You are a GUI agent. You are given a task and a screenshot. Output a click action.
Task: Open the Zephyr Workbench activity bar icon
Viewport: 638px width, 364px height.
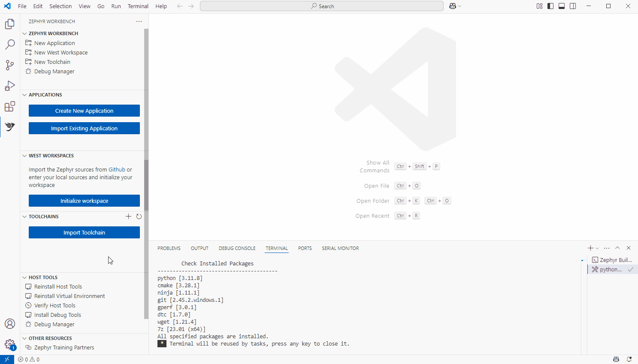[x=9, y=126]
